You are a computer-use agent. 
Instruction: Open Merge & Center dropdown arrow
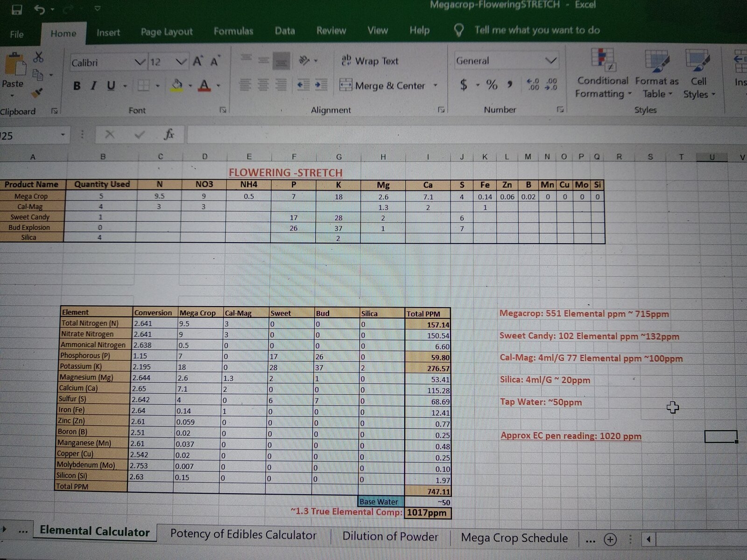point(436,85)
